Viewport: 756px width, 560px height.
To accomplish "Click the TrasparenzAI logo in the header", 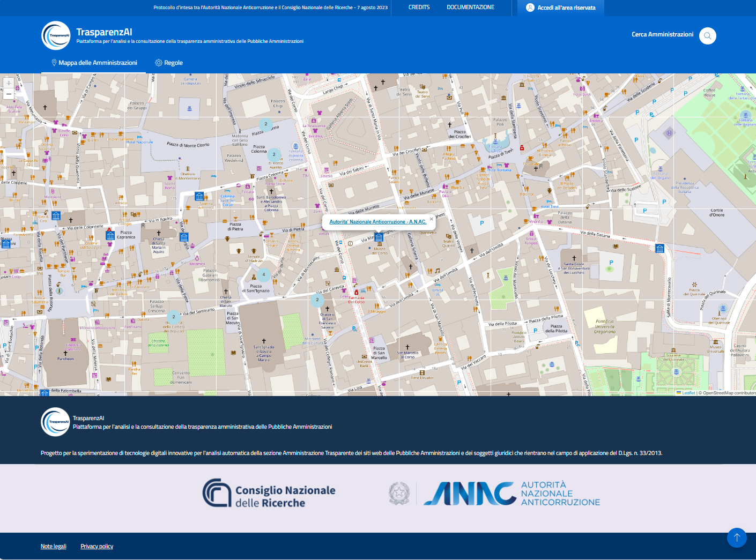I will click(56, 35).
